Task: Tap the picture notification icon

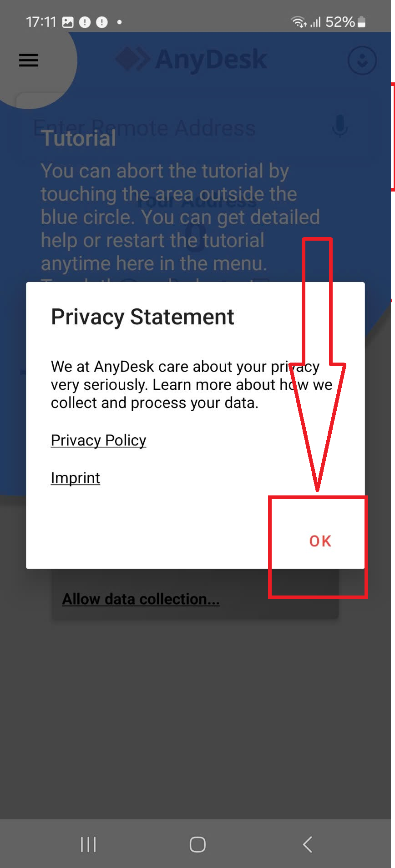Action: (68, 22)
